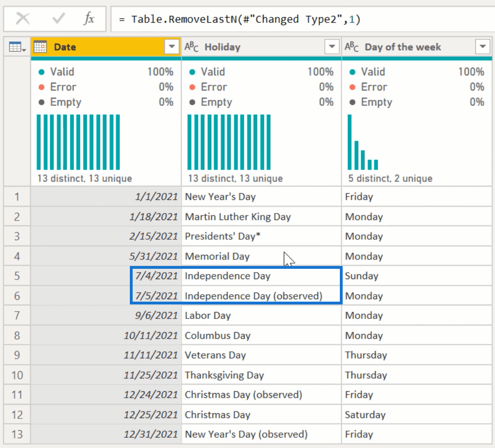Click the Christmas Day (observed) cell
The width and height of the screenshot is (495, 448).
point(262,395)
